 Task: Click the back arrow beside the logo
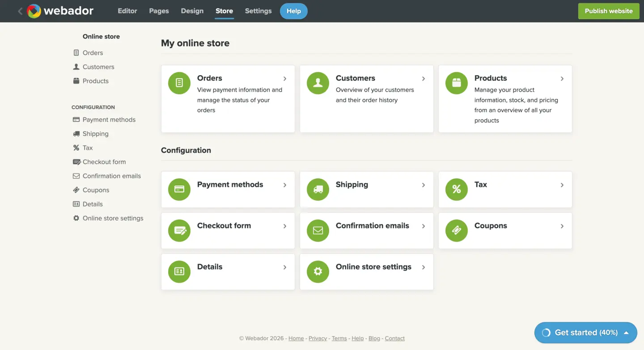tap(20, 11)
